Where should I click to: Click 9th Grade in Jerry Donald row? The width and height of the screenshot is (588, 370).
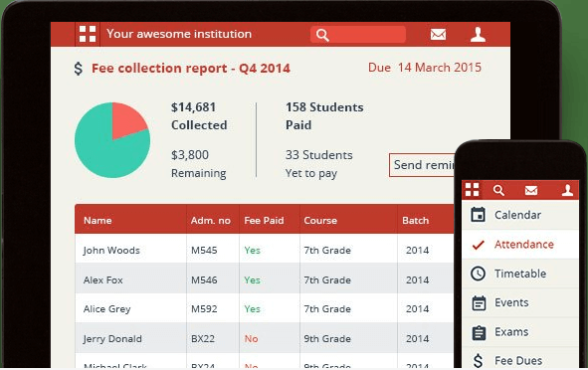point(327,338)
